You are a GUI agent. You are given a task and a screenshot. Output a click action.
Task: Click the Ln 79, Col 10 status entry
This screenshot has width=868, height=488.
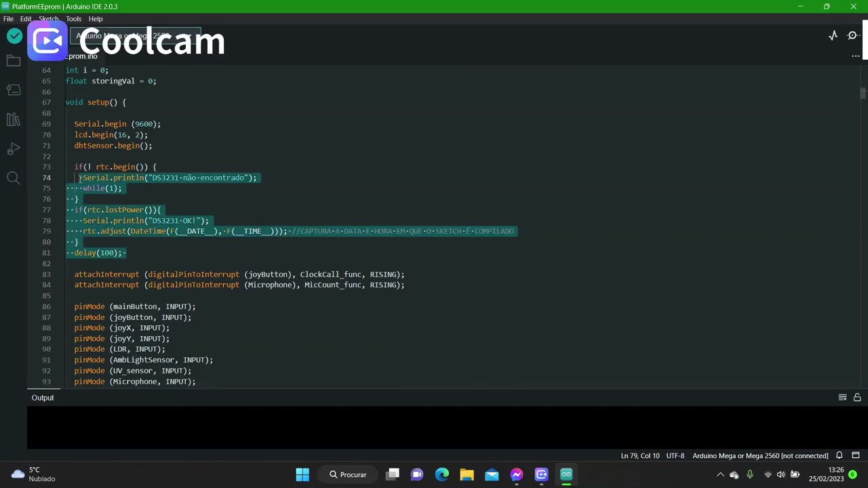(x=640, y=455)
